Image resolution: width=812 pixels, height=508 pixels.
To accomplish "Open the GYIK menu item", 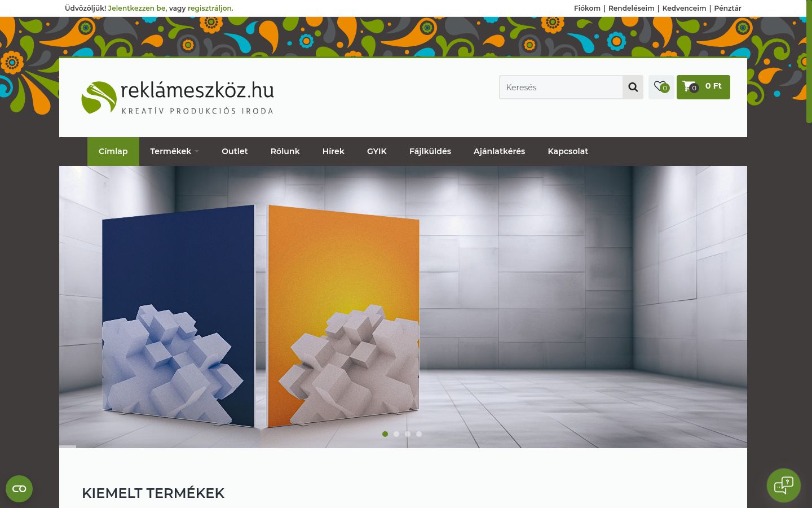I will 377,151.
